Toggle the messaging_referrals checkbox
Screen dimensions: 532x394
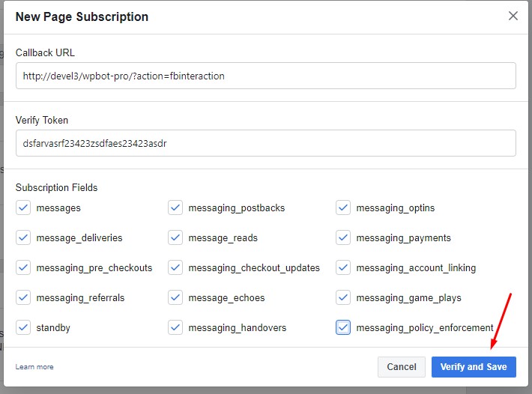23,297
